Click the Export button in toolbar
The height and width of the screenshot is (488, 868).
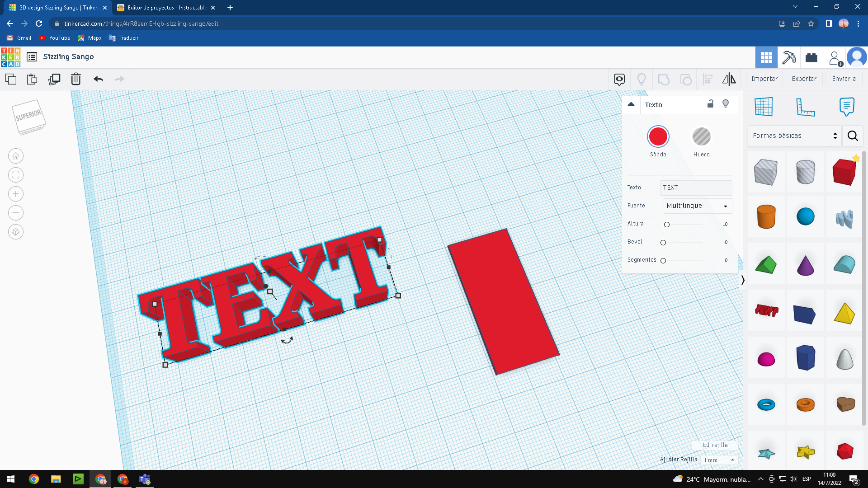[x=804, y=79]
